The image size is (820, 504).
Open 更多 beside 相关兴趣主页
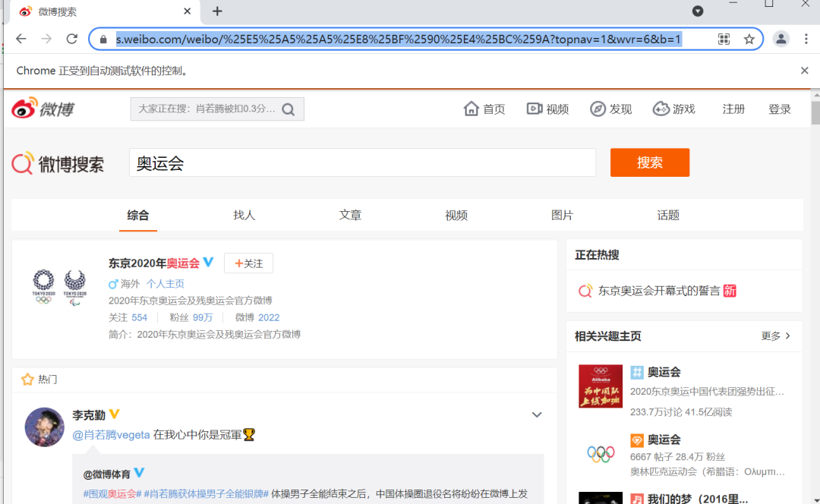[x=774, y=335]
